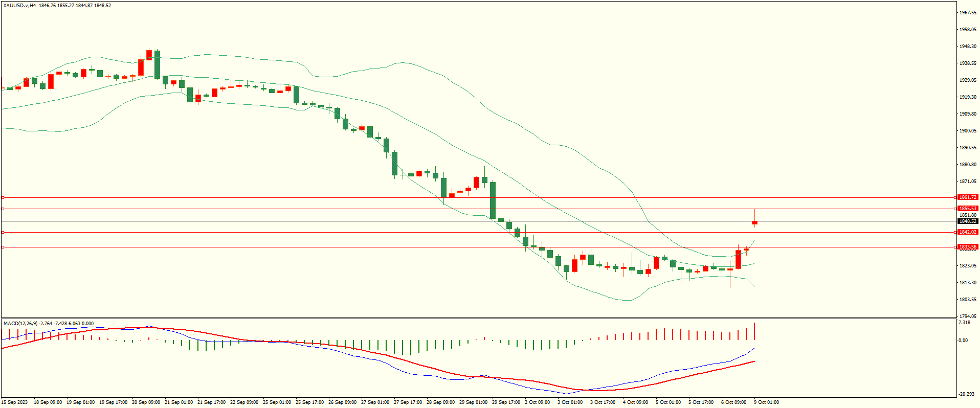
Task: Click the MACD scale value 7.318
Action: coord(964,323)
